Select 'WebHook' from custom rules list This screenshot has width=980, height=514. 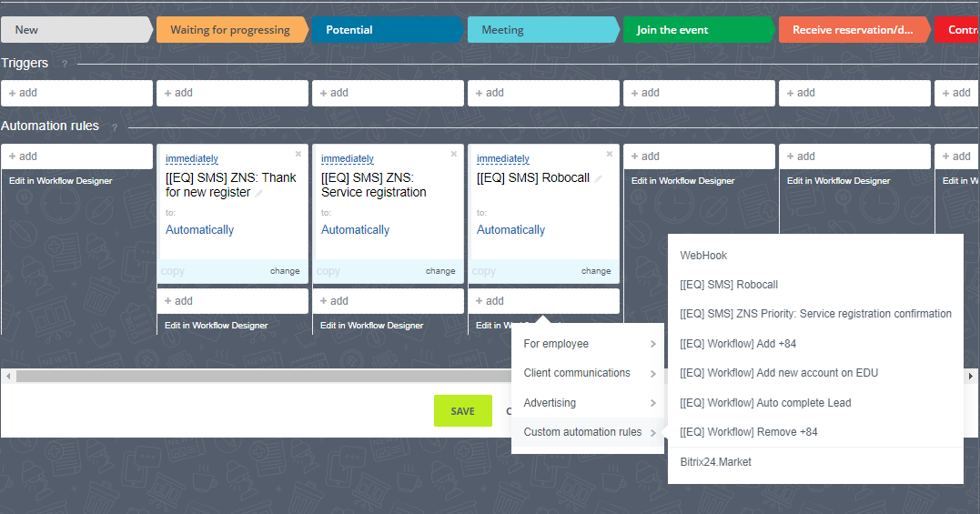tap(703, 256)
